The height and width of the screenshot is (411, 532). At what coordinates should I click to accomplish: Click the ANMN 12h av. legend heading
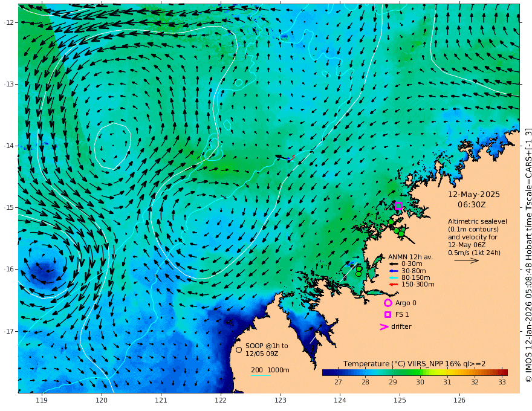click(x=410, y=257)
